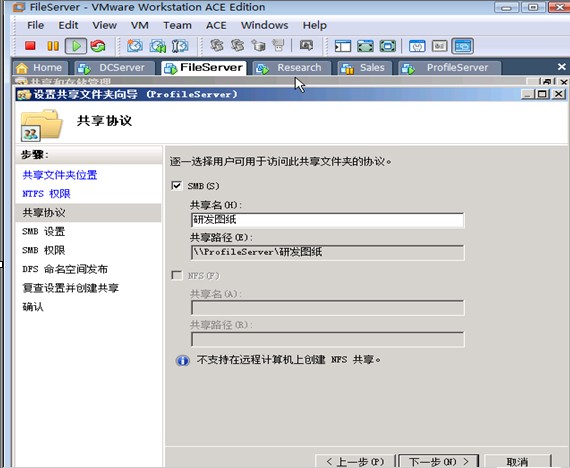Open the VM menu
Screen dimensions: 570x468
point(140,25)
